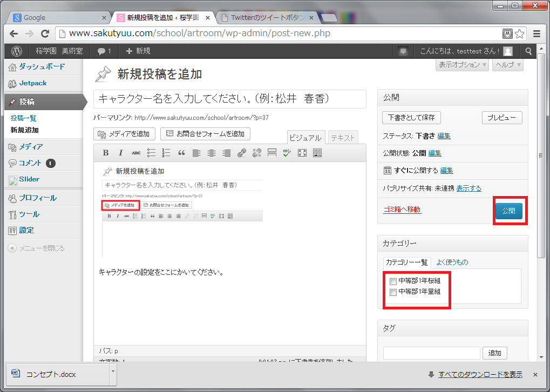The image size is (550, 392).
Task: Switch to the ビジュアル editor tab
Action: pyautogui.click(x=306, y=138)
